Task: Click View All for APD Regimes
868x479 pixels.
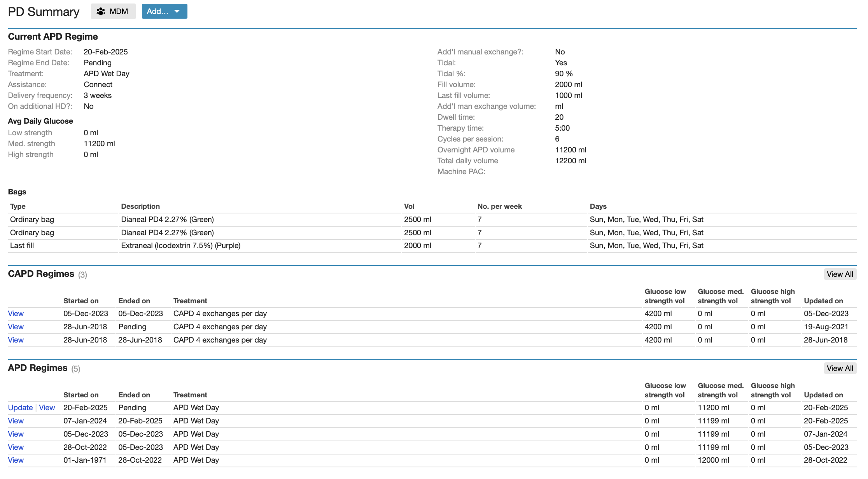Action: 840,368
